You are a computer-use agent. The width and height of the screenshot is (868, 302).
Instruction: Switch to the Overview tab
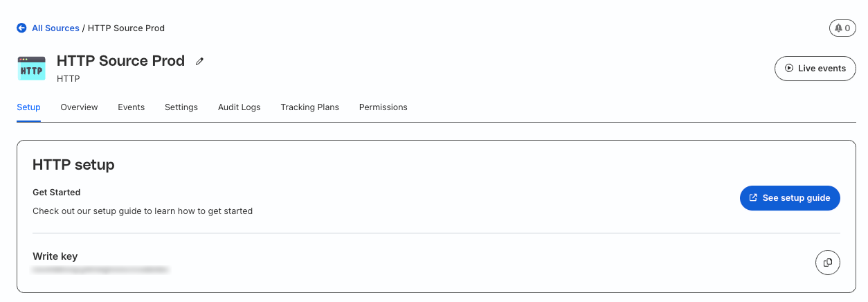tap(79, 107)
